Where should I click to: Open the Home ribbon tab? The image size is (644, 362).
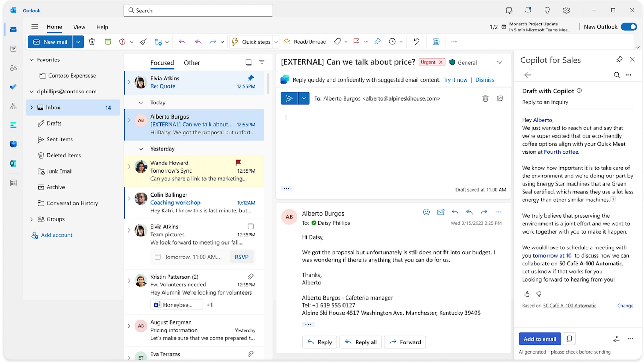[x=54, y=27]
